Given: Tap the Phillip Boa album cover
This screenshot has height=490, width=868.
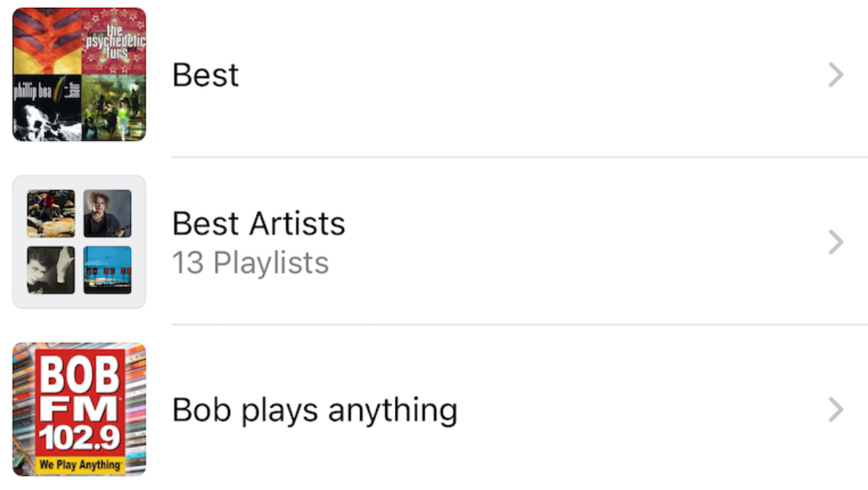Looking at the screenshot, I should [46, 107].
